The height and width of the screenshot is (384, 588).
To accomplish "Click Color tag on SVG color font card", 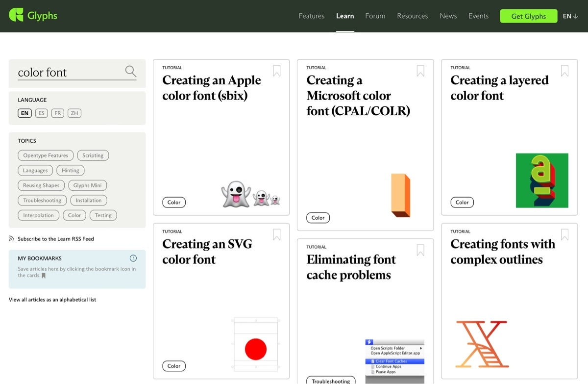I will pos(174,366).
